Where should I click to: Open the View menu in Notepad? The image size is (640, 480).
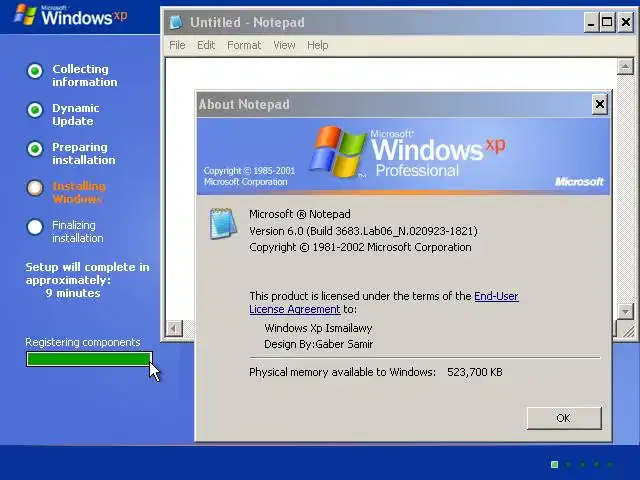click(284, 45)
